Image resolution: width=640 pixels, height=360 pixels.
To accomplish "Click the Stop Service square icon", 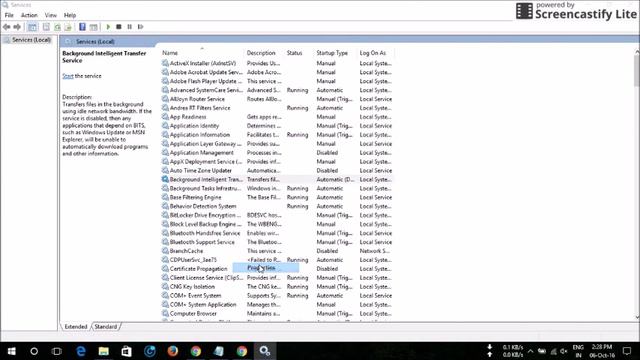I will pyautogui.click(x=119, y=27).
